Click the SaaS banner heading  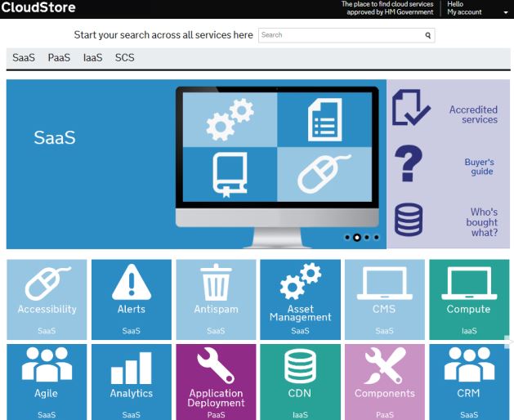pyautogui.click(x=55, y=137)
